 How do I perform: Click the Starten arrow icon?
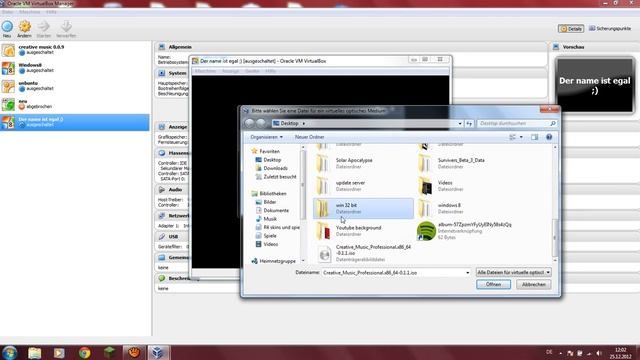pyautogui.click(x=43, y=27)
